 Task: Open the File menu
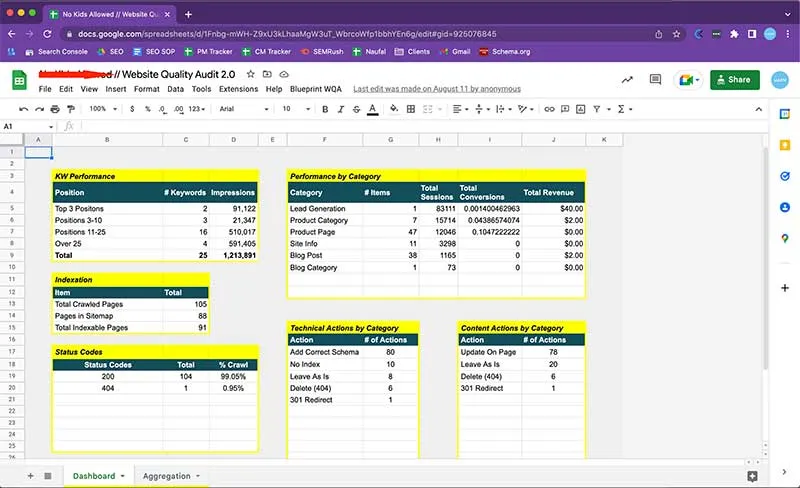pos(45,89)
